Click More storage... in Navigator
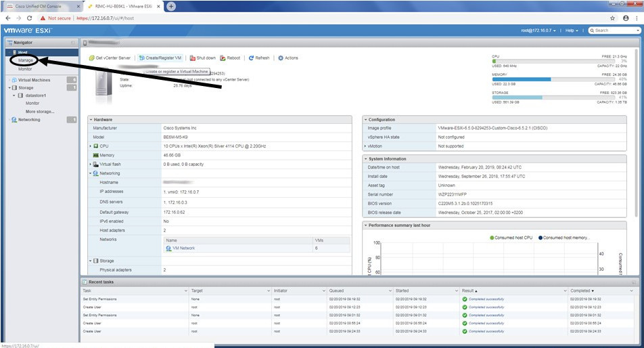The height and width of the screenshot is (348, 644). point(40,111)
